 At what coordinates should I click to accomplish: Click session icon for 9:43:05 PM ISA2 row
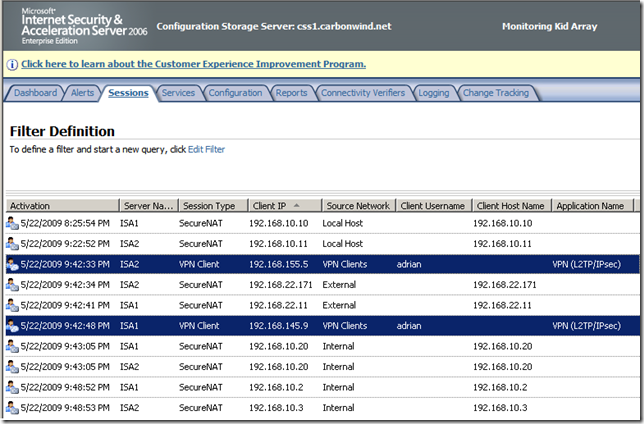click(12, 367)
